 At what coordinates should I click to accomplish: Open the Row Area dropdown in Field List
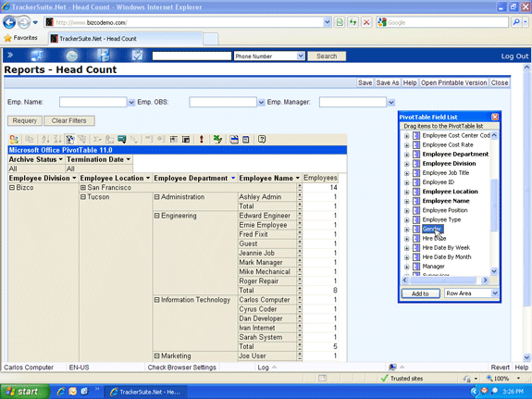click(495, 293)
